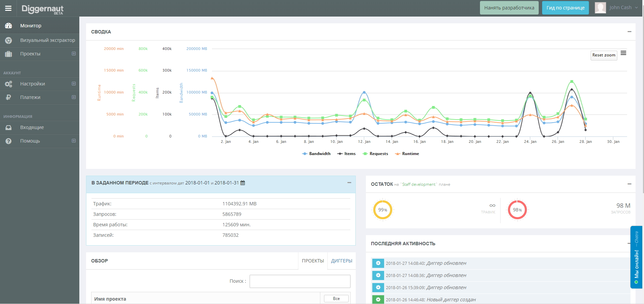Click the Нанять разработчика button

tap(509, 8)
